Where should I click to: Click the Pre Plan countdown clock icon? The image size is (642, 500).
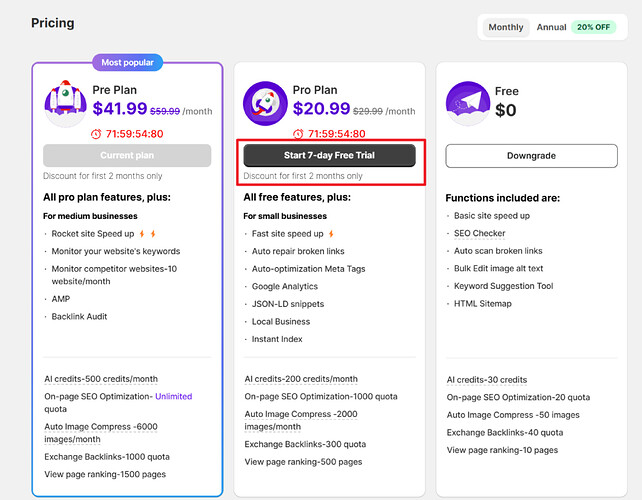pos(96,134)
